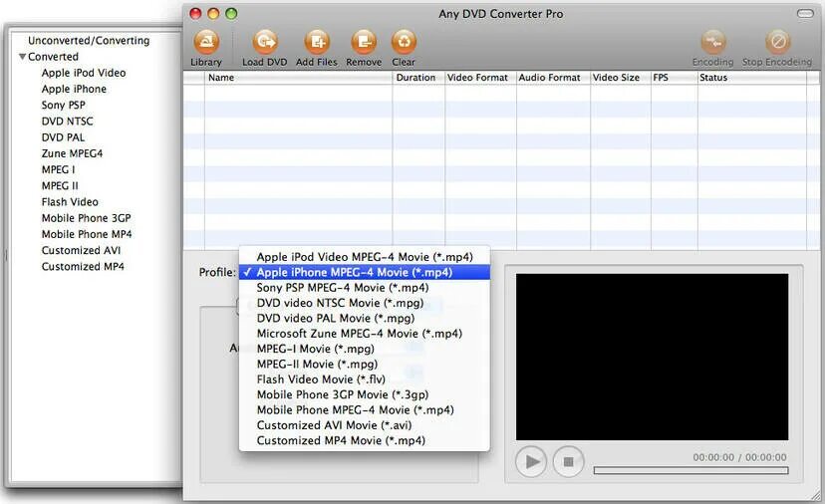Select Apple iPod Video in the sidebar
Screen dimensions: 825x504
[x=84, y=73]
